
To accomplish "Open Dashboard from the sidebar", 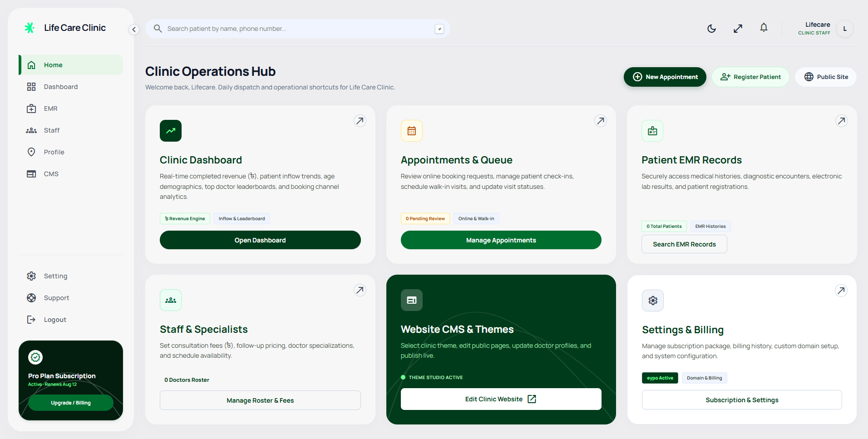I will point(71,87).
